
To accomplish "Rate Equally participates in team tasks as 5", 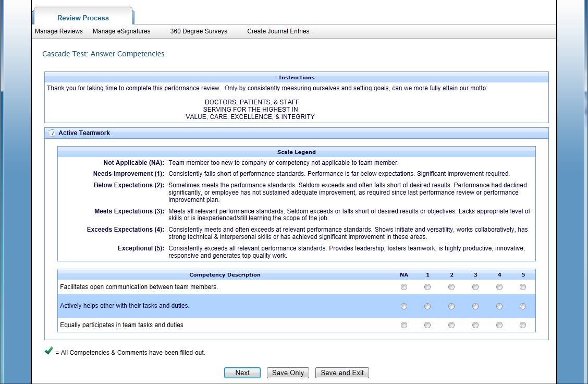I will pyautogui.click(x=523, y=325).
